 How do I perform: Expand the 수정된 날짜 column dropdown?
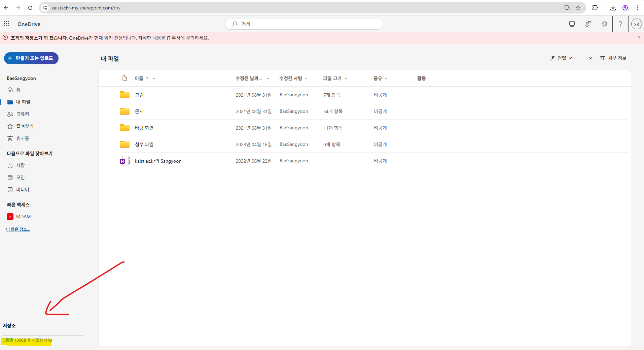click(x=268, y=78)
